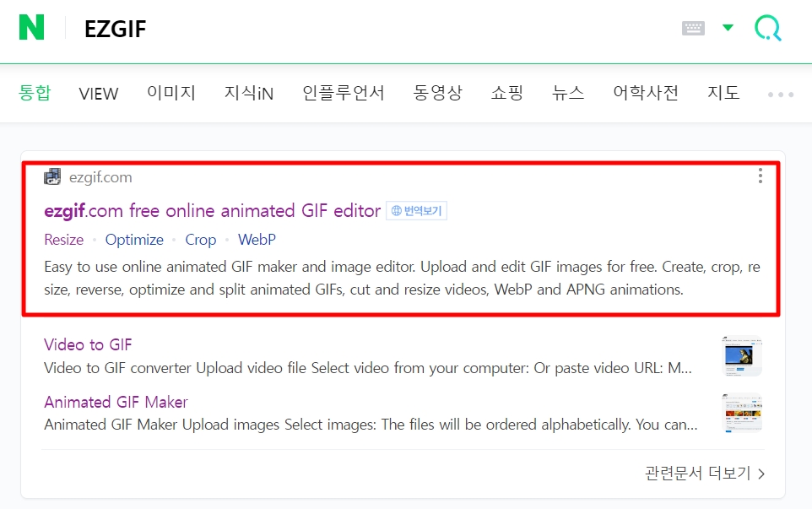
Task: Click the Animated GIF Maker page thumbnail
Action: (742, 413)
